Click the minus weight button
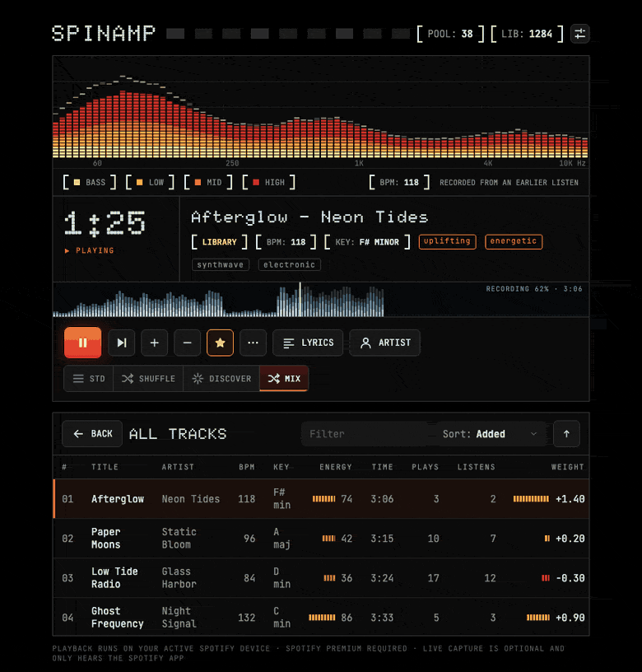 click(x=187, y=343)
